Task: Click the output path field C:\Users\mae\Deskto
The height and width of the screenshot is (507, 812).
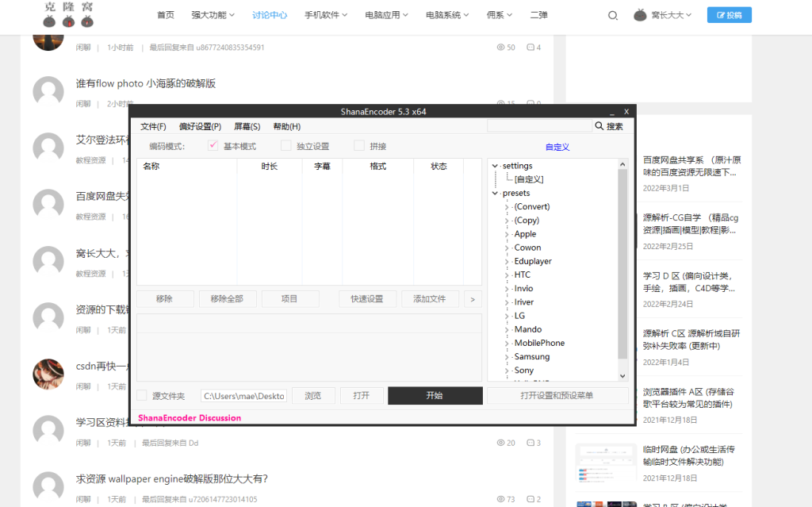Action: click(244, 396)
